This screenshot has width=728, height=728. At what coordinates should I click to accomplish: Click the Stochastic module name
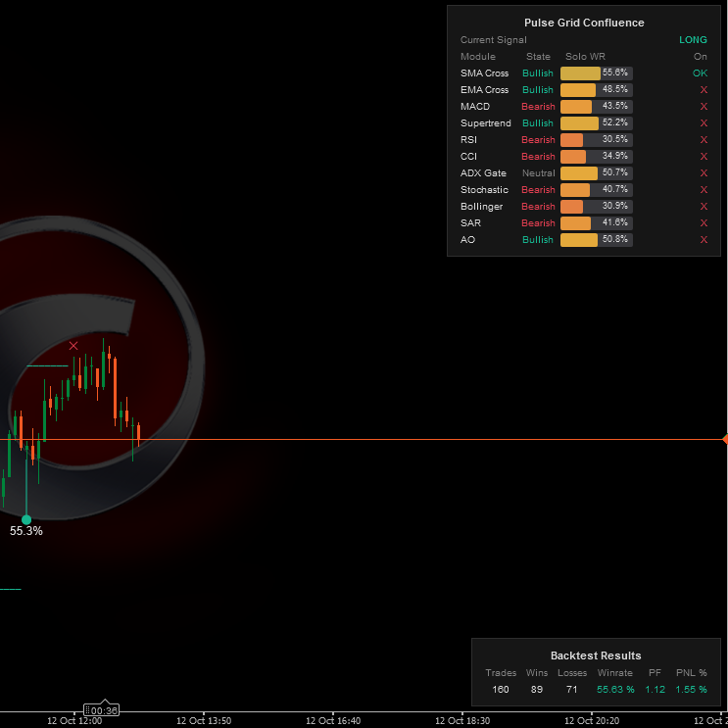pyautogui.click(x=484, y=190)
